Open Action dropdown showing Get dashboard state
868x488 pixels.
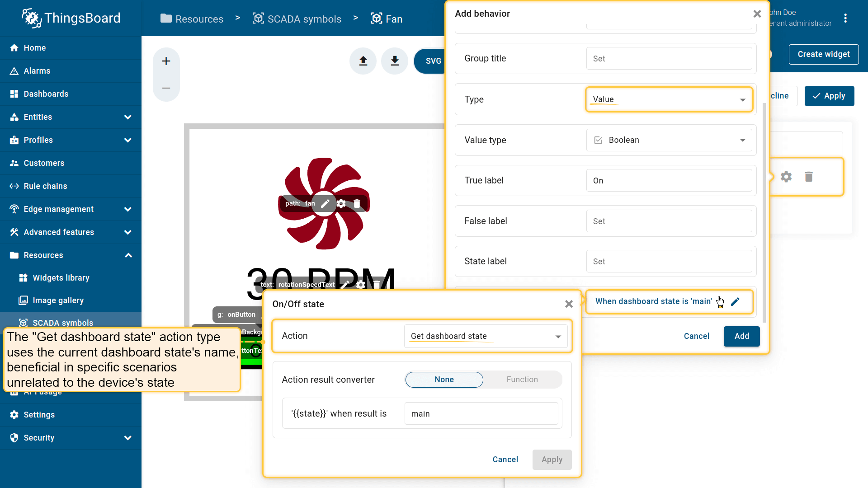pyautogui.click(x=486, y=336)
